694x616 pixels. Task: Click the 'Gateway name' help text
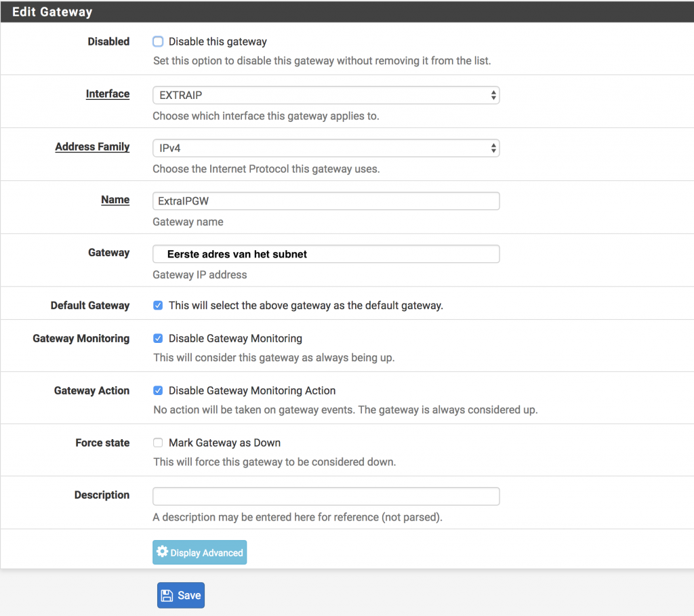coord(188,222)
